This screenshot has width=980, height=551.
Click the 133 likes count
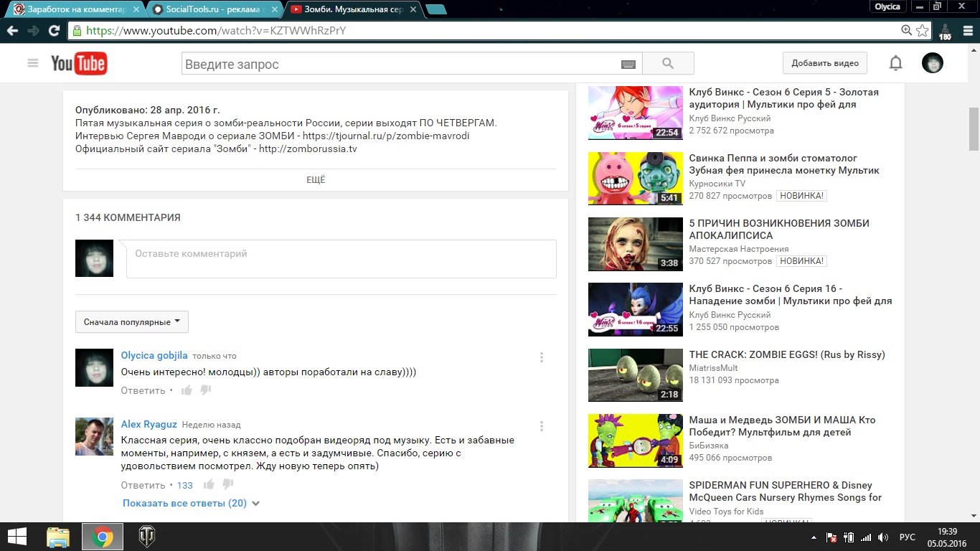[x=185, y=486]
